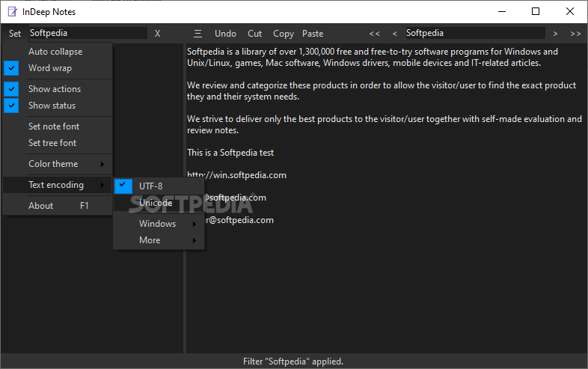Click the Copy button
The width and height of the screenshot is (588, 369).
coord(284,34)
